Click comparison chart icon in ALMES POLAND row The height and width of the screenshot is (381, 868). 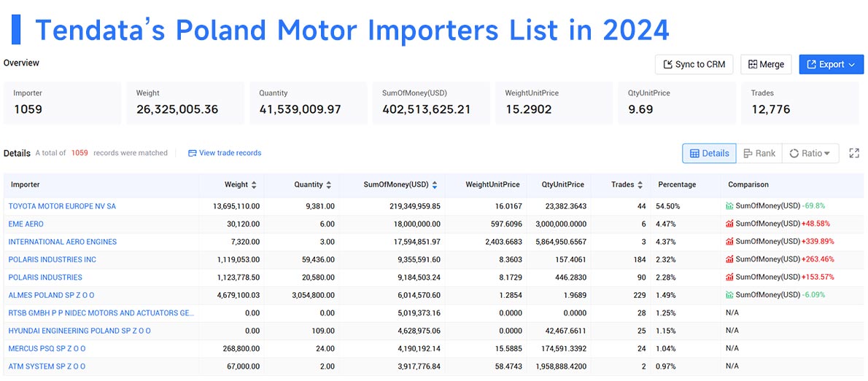[729, 295]
